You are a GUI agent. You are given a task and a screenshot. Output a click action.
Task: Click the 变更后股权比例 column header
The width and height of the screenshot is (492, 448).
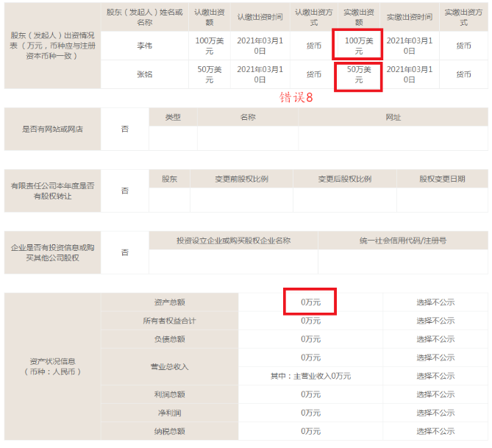click(x=344, y=179)
